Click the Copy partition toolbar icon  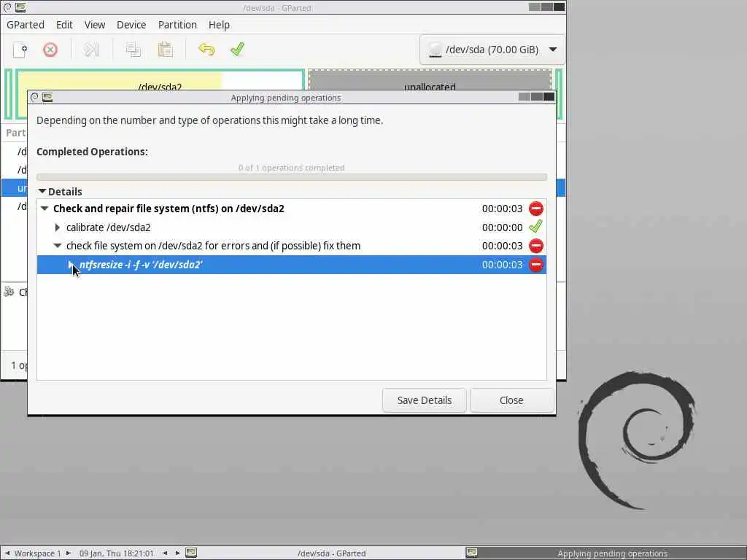(133, 50)
